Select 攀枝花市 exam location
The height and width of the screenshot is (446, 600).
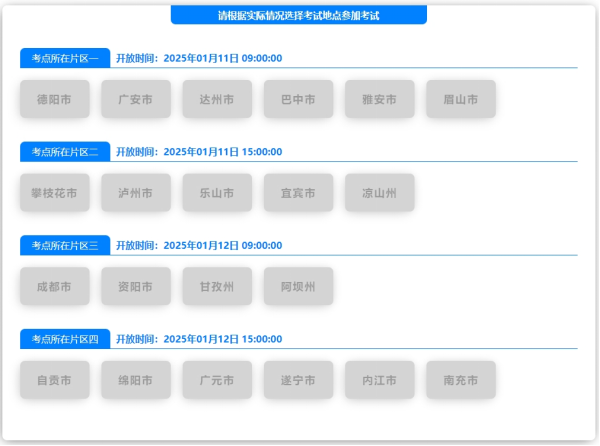55,193
